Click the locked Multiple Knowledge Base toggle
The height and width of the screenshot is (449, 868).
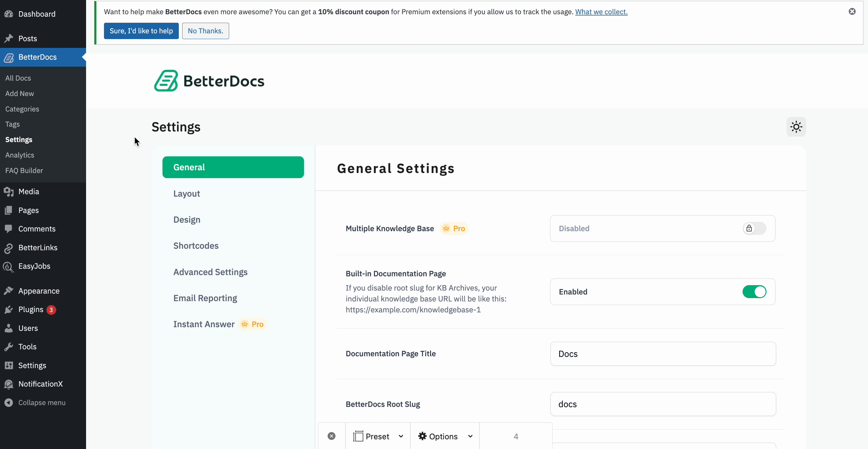[754, 228]
